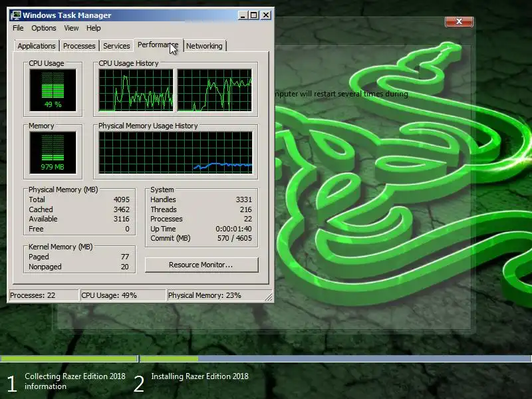Click the Paged kernel memory value 77
Image resolution: width=532 pixels, height=399 pixels.
point(125,257)
